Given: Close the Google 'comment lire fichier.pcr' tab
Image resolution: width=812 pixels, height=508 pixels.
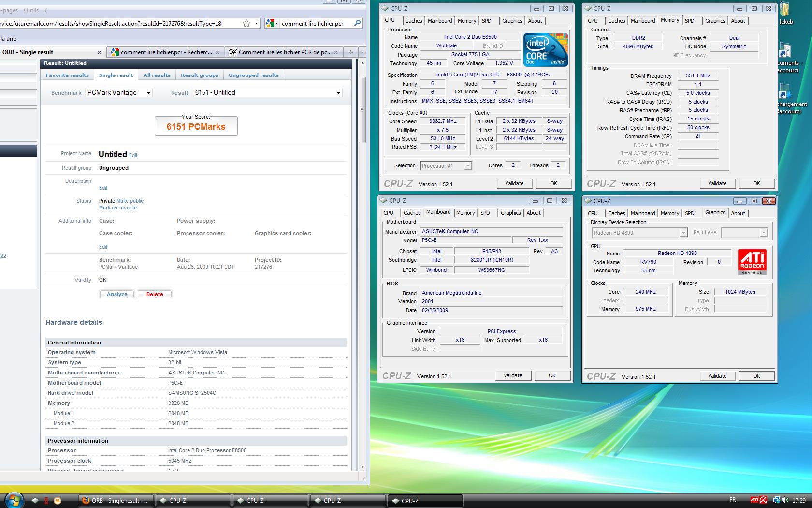Looking at the screenshot, I should (x=217, y=52).
